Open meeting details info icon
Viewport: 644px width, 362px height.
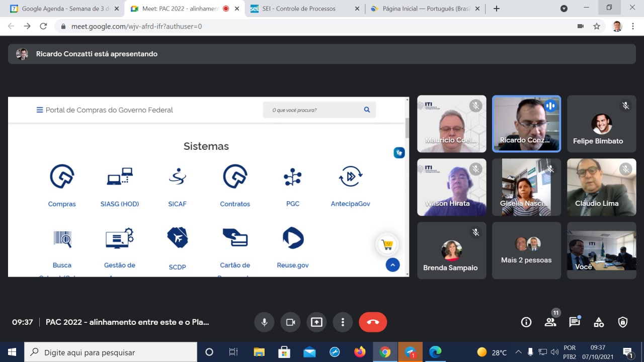click(x=526, y=322)
